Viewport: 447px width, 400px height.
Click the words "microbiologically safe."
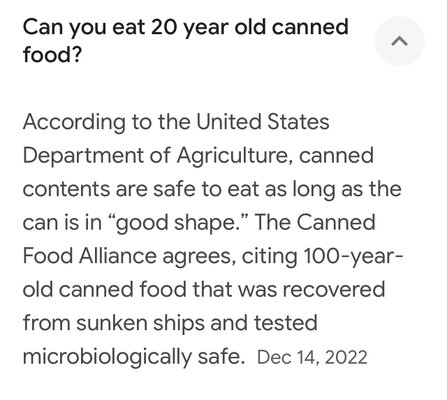tap(134, 357)
